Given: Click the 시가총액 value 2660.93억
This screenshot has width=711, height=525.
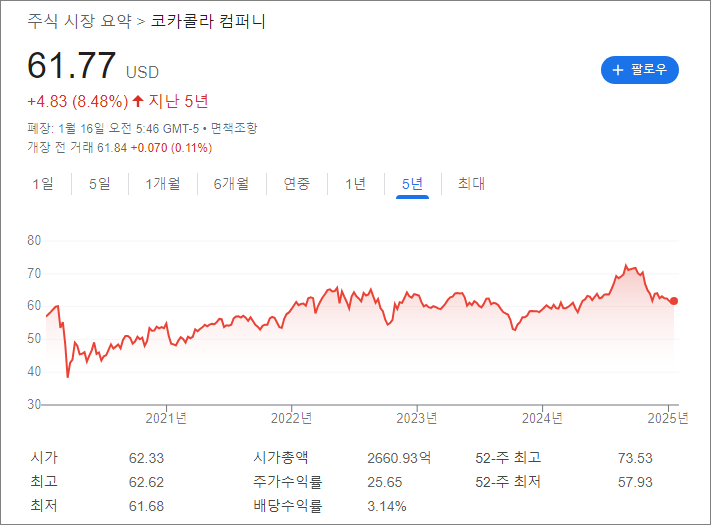Looking at the screenshot, I should [x=399, y=458].
